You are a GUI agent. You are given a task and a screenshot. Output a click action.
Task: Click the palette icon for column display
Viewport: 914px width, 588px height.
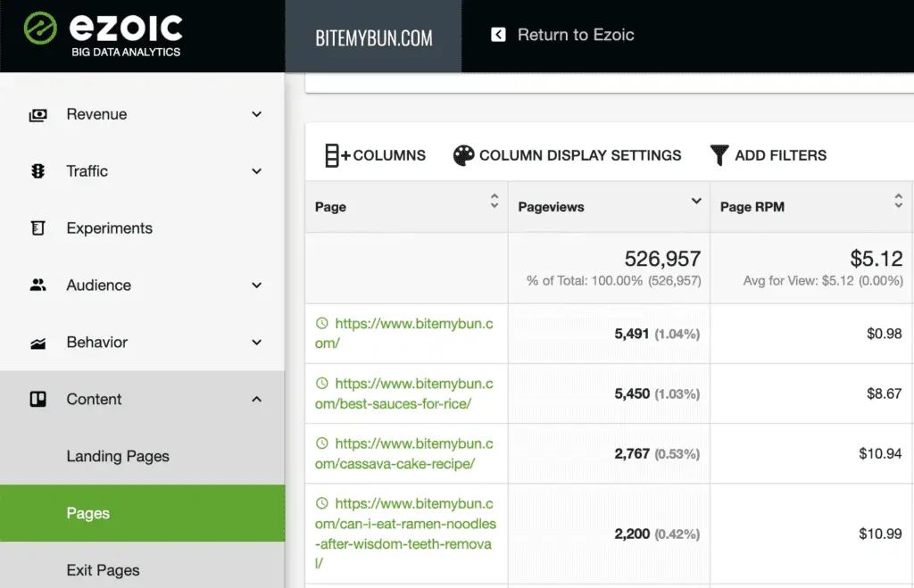click(463, 155)
